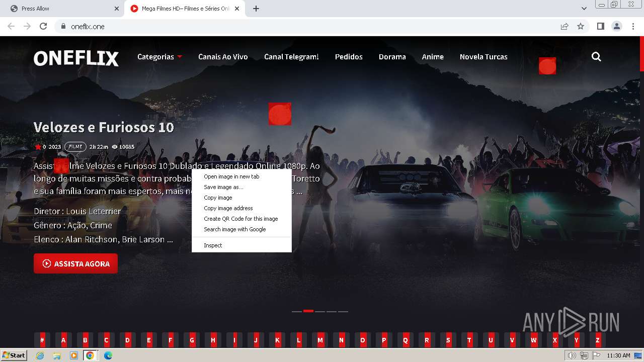Open Canal Telegram! link
The height and width of the screenshot is (362, 644).
tap(291, 57)
